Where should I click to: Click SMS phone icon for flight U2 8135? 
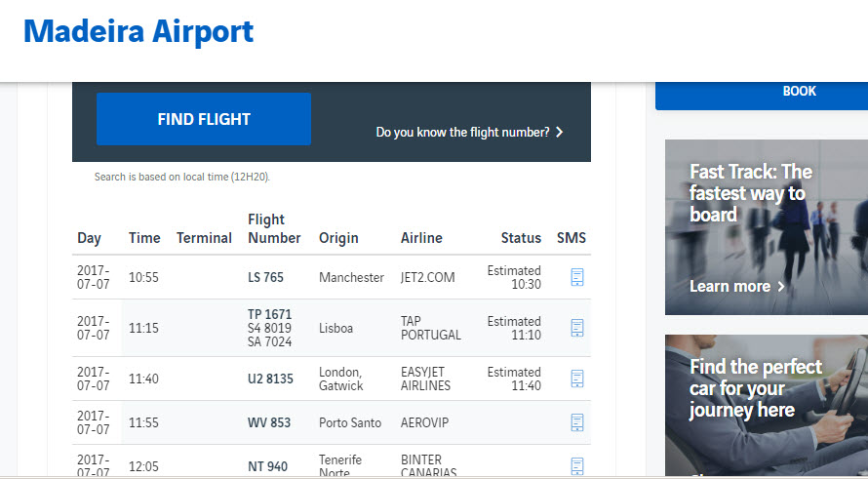577,379
